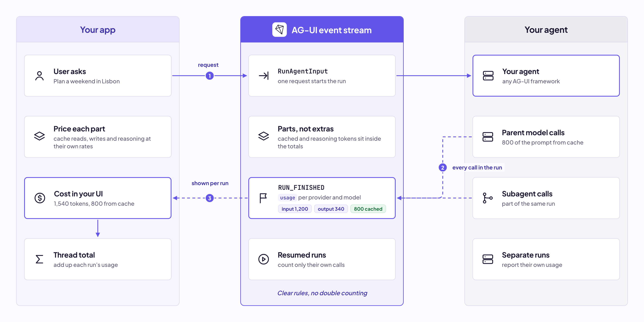
Task: Click the "Your agent" column heading at top
Action: click(x=546, y=30)
